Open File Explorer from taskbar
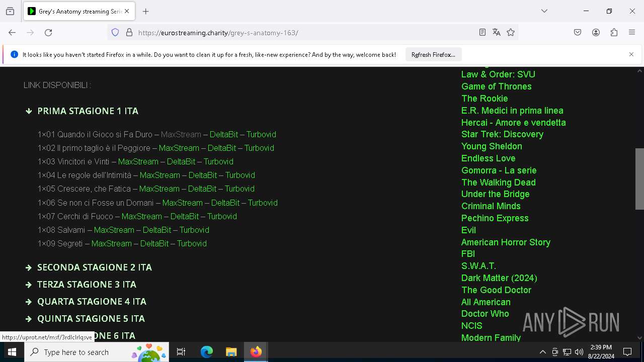644x362 pixels. pos(231,352)
